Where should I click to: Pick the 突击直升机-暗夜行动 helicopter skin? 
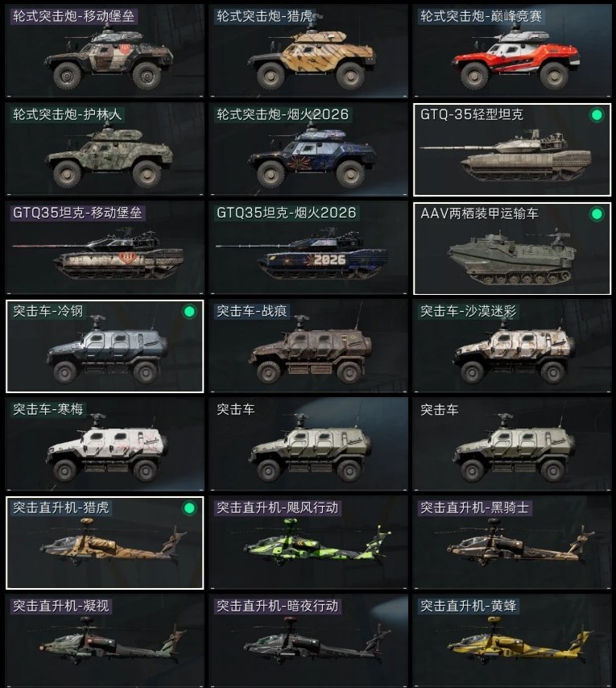point(308,640)
